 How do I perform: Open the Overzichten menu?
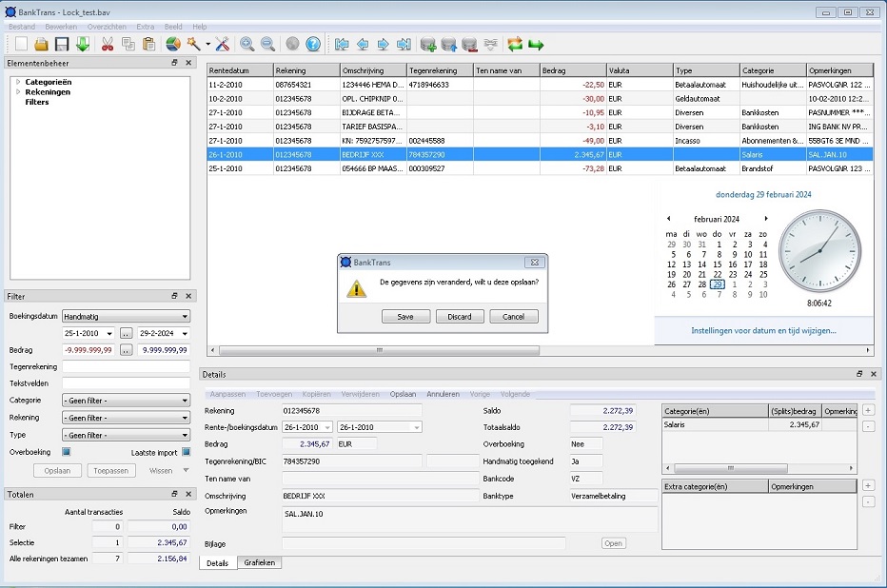click(x=106, y=27)
